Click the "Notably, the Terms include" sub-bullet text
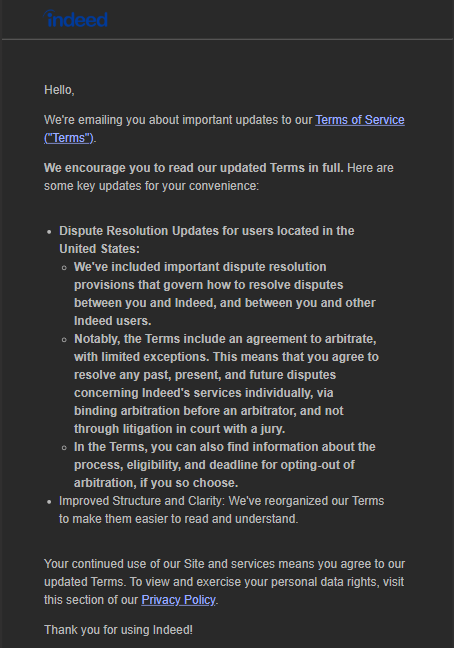Viewport: 454px width, 648px height. coord(226,384)
